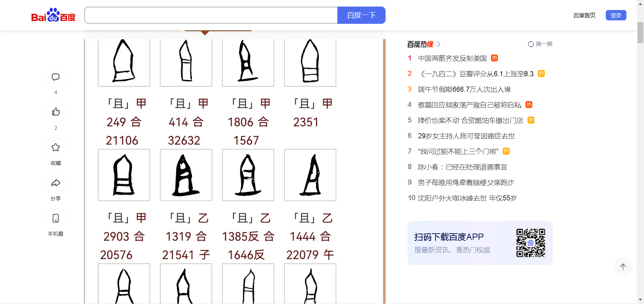This screenshot has width=644, height=304.
Task: Open hot search 陈小春：已经在处理退票事宜
Action: [x=462, y=167]
